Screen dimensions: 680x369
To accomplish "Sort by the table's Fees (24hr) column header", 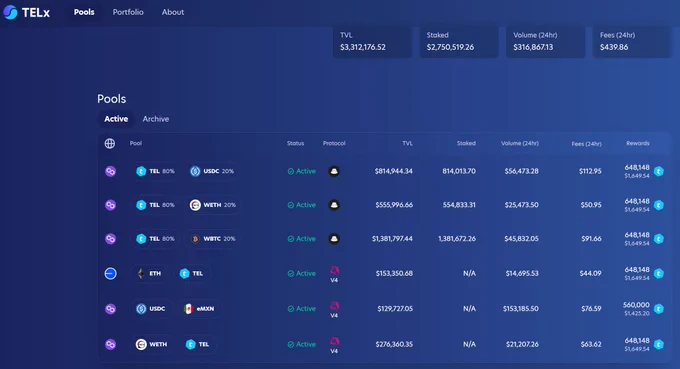I will (586, 144).
